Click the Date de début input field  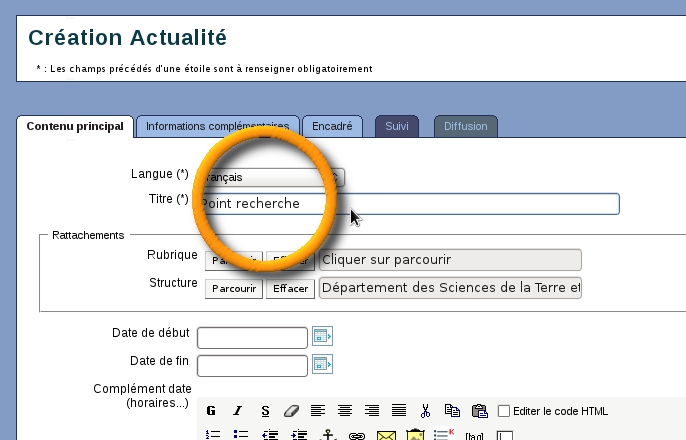tap(252, 337)
